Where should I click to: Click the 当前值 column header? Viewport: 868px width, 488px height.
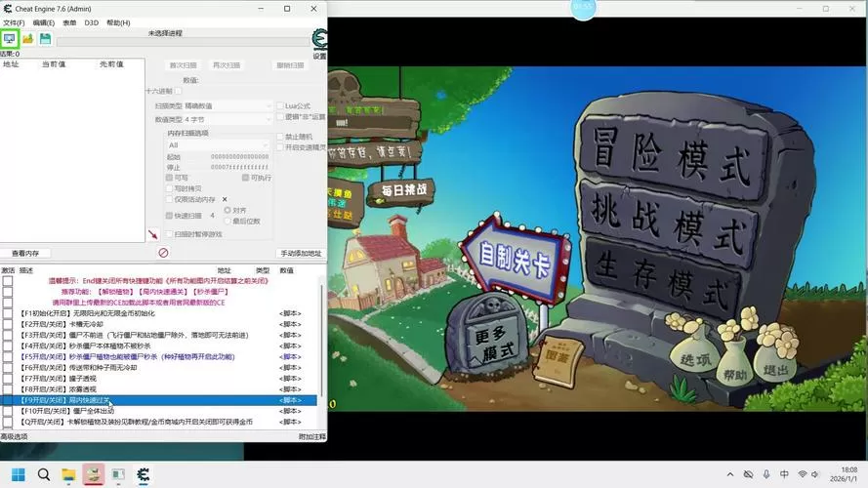pos(54,64)
